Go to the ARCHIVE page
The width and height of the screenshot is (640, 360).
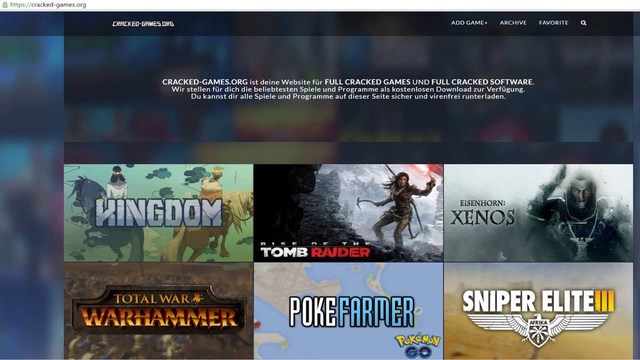[513, 23]
